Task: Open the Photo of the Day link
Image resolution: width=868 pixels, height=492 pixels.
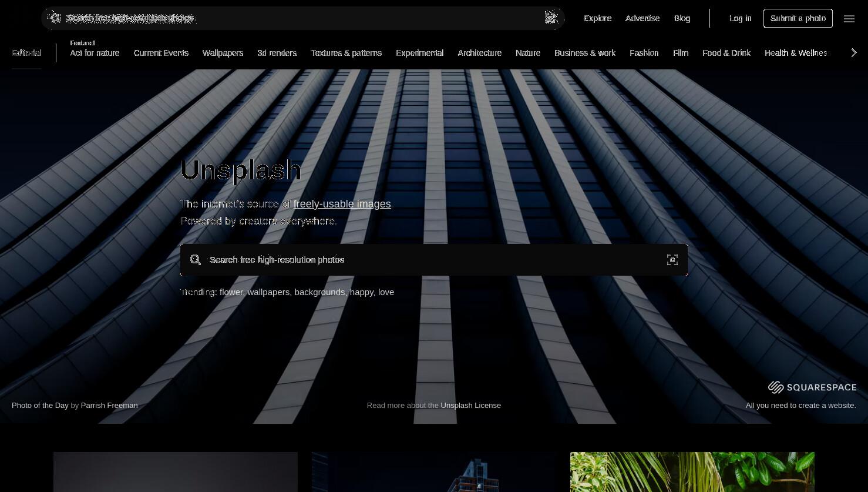Action: [40, 405]
